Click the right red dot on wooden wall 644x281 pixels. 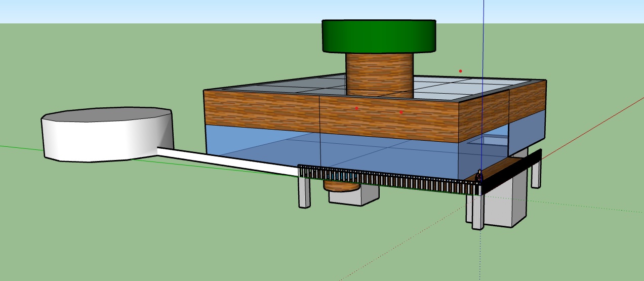pos(401,112)
